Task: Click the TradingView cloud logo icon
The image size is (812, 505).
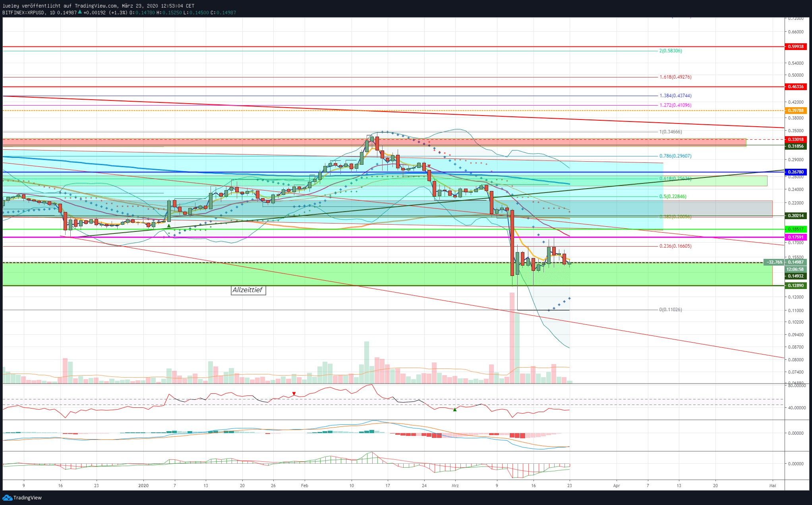Action: (x=7, y=497)
